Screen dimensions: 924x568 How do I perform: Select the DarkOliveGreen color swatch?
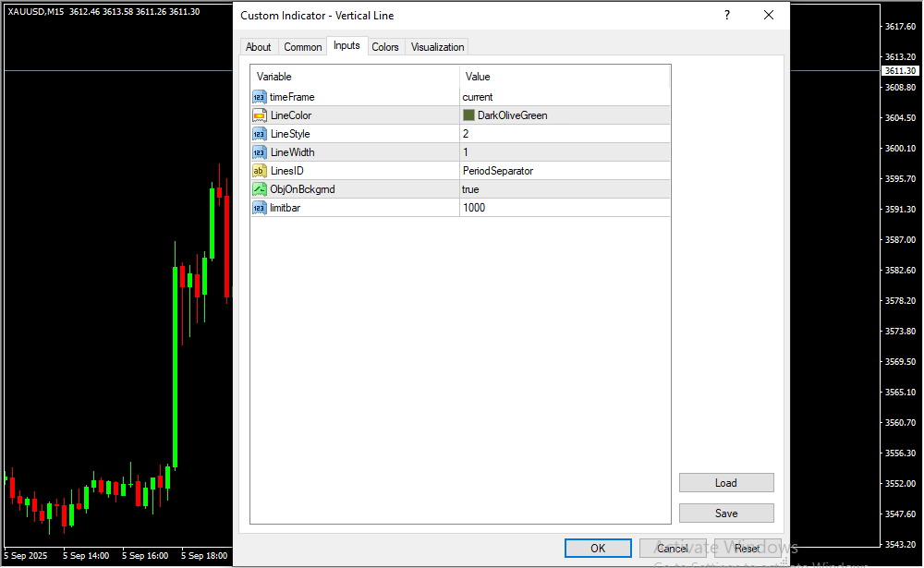[x=468, y=115]
